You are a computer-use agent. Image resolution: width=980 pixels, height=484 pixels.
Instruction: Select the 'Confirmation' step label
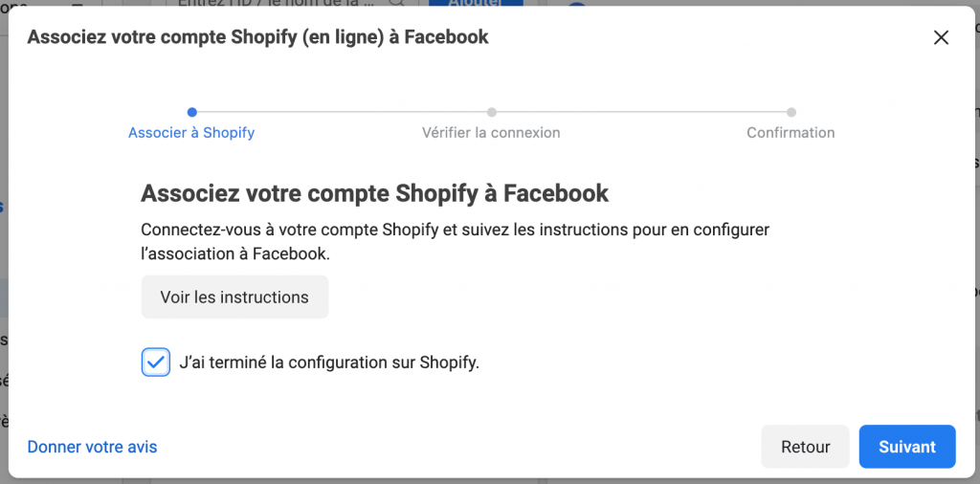point(791,133)
